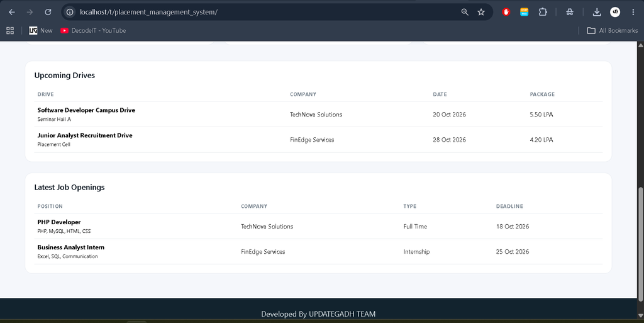Open the red ad blocker extension
This screenshot has width=644, height=323.
coord(506,12)
